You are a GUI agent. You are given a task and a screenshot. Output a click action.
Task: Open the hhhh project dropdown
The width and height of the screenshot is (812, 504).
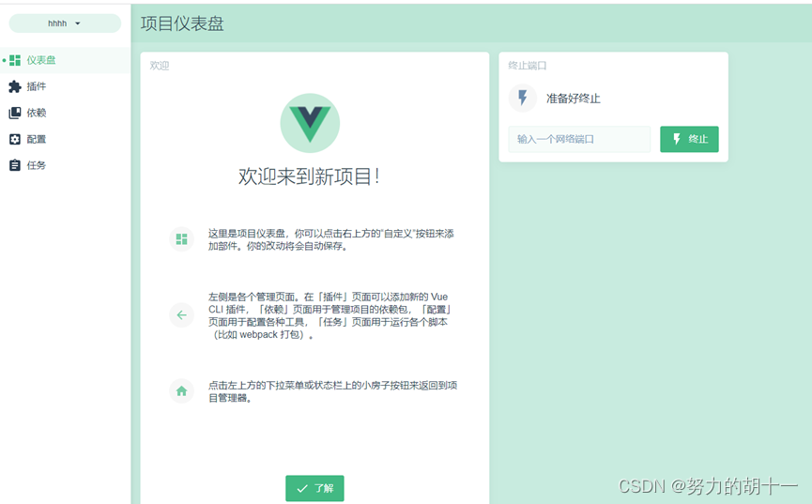pos(65,23)
